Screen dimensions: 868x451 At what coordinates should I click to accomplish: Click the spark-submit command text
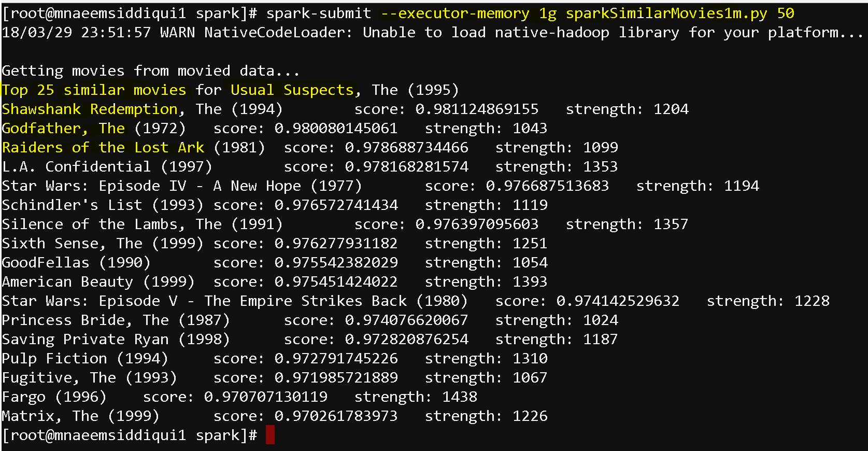[x=319, y=13]
